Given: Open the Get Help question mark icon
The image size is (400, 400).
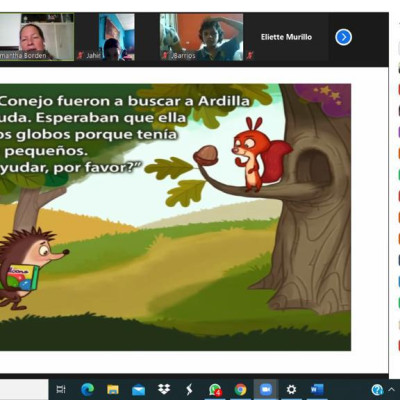Looking at the screenshot, I should pyautogui.click(x=377, y=389).
